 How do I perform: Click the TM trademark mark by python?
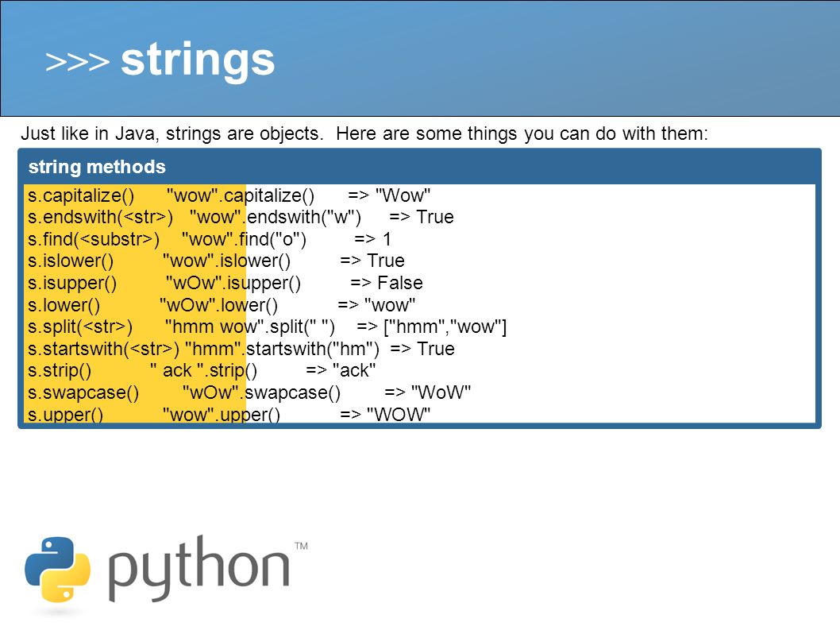coord(301,547)
